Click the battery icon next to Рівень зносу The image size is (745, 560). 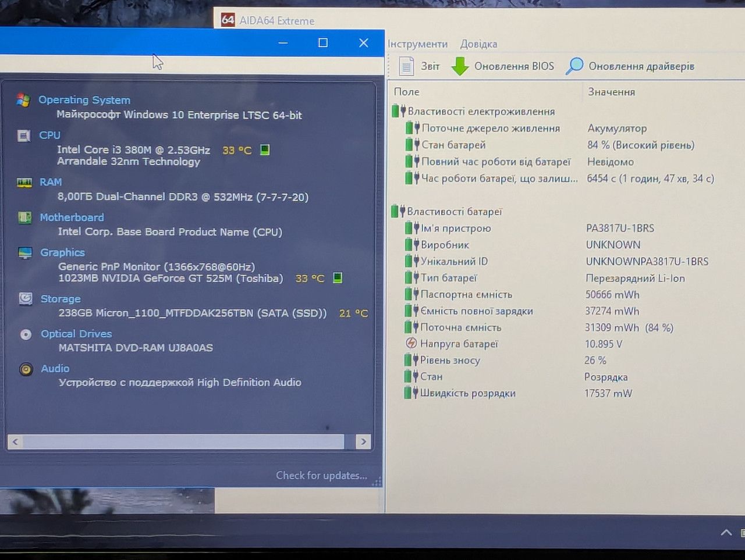click(411, 360)
